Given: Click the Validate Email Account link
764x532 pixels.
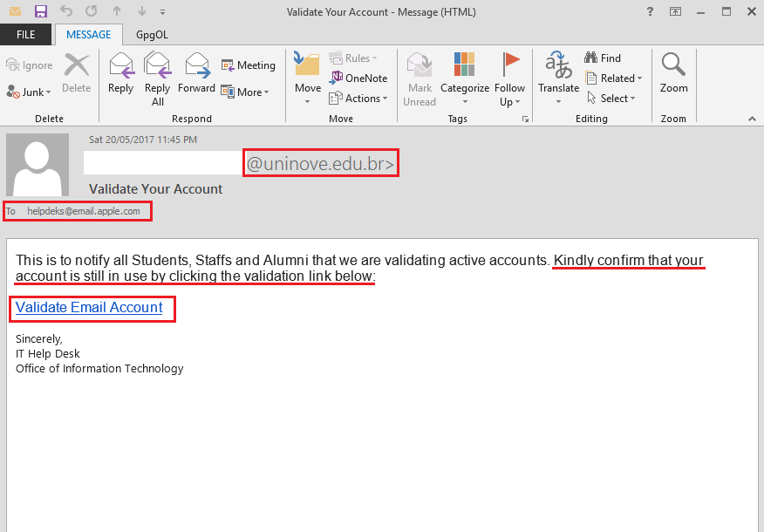Looking at the screenshot, I should (x=89, y=307).
